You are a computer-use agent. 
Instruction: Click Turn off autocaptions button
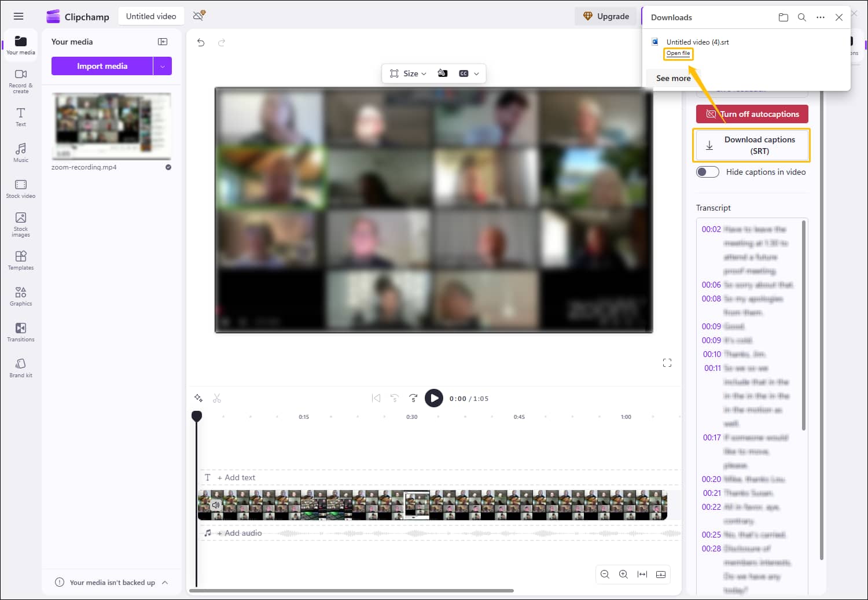point(752,114)
